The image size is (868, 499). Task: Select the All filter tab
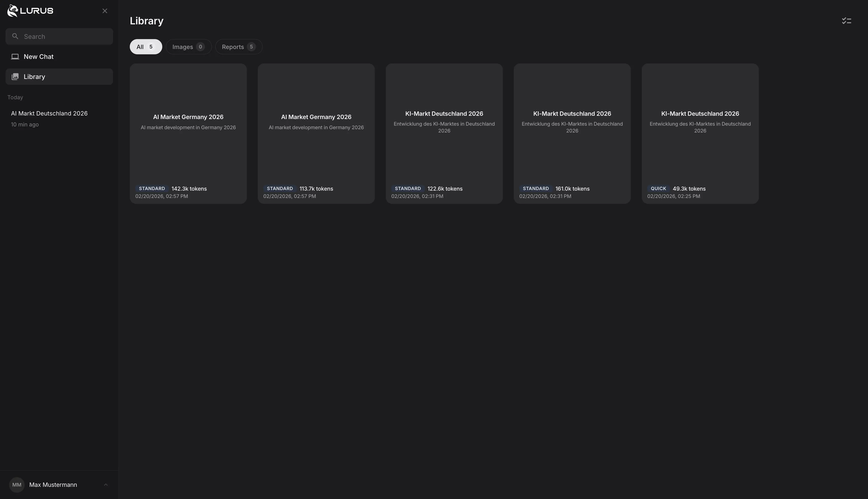(145, 47)
